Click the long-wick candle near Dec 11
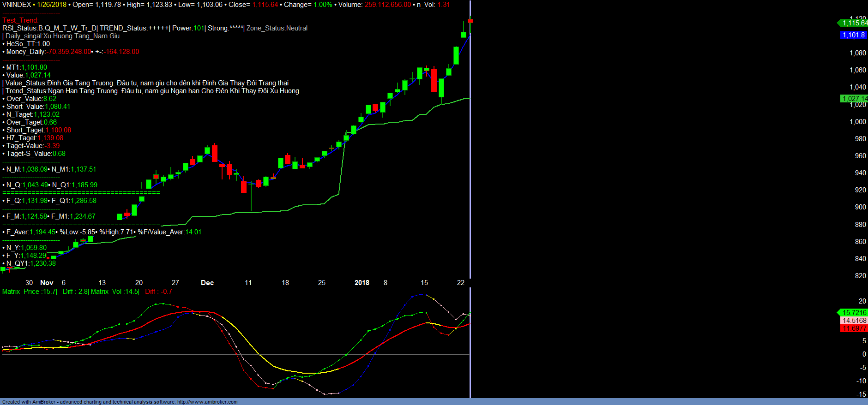868x405 pixels. [251, 194]
